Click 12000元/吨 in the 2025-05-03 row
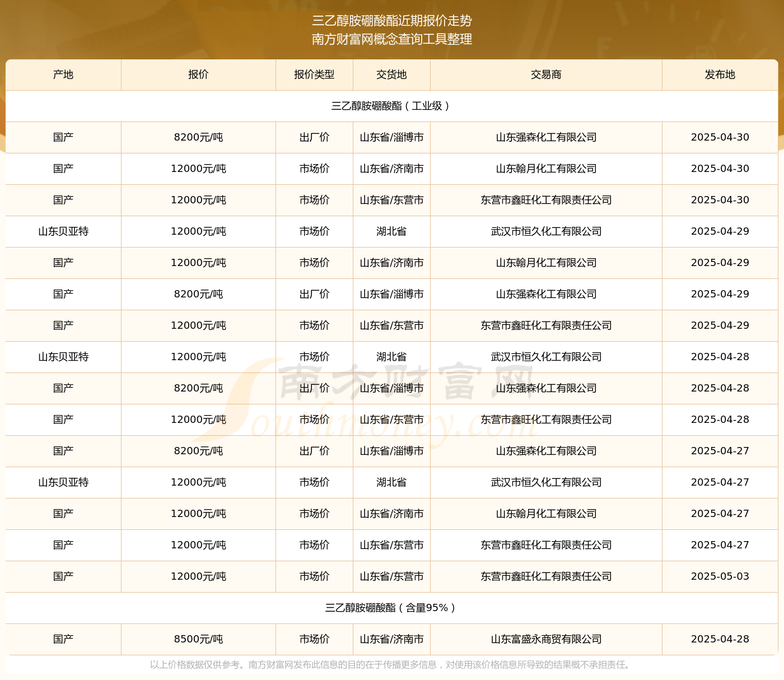 point(198,576)
